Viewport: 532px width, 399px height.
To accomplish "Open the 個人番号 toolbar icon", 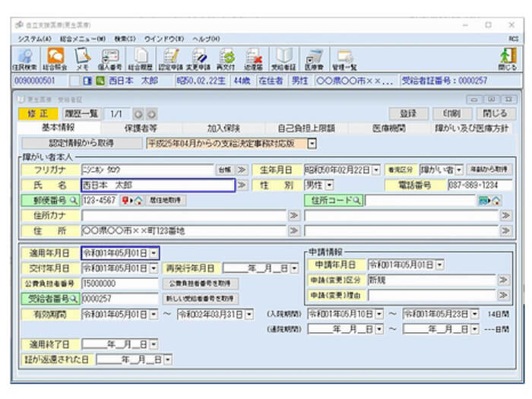I will 110,59.
